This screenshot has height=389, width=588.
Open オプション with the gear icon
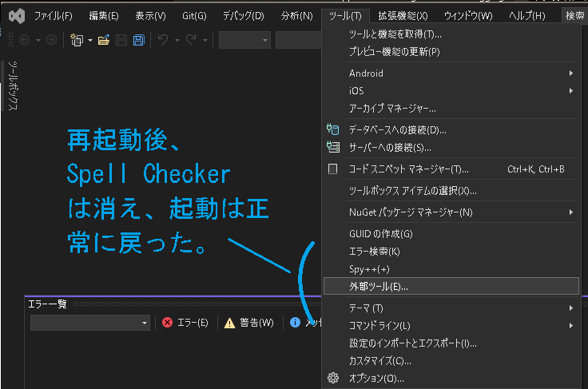pos(376,378)
